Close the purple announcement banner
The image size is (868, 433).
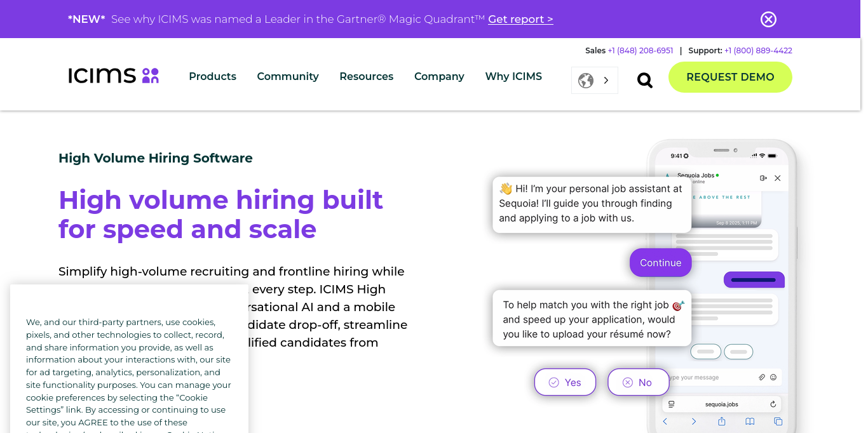coord(768,19)
